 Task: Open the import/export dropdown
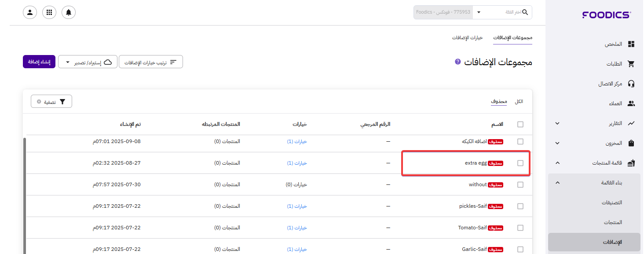click(x=88, y=62)
